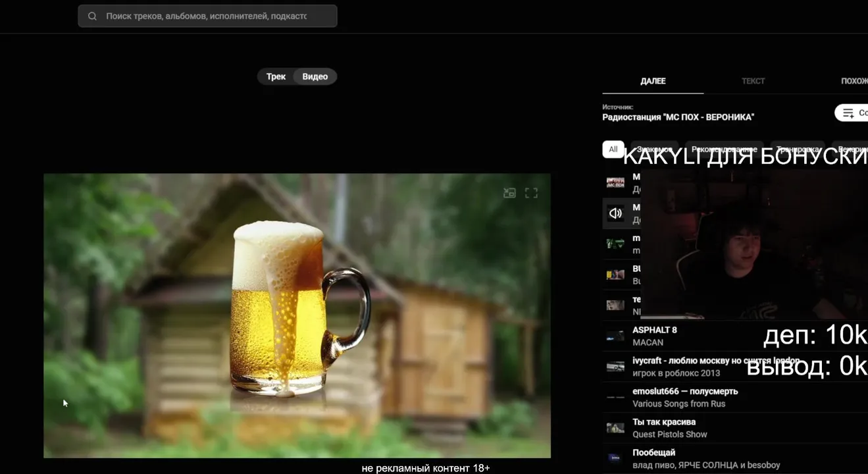Click the Пообещай track cover

[x=615, y=458]
